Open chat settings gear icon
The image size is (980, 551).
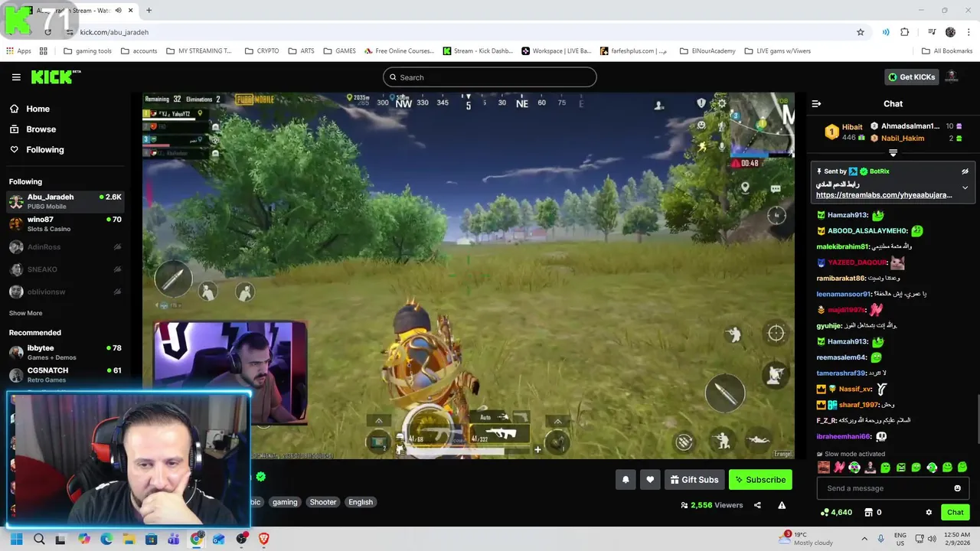click(x=929, y=512)
